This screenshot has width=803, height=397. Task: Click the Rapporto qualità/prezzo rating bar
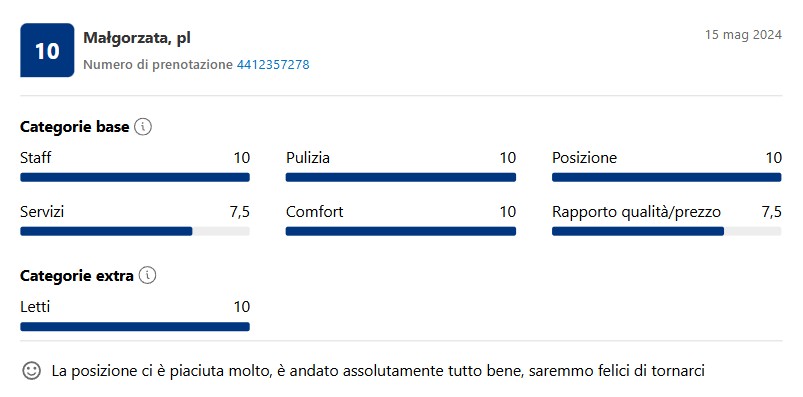pyautogui.click(x=667, y=232)
